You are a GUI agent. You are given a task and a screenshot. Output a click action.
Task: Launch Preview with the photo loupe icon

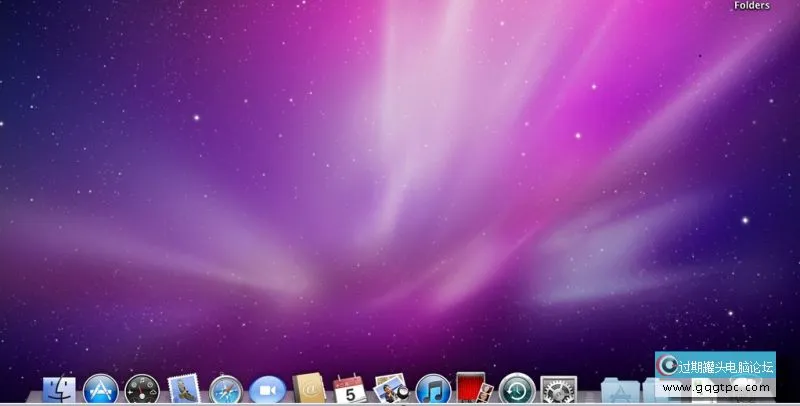(391, 388)
